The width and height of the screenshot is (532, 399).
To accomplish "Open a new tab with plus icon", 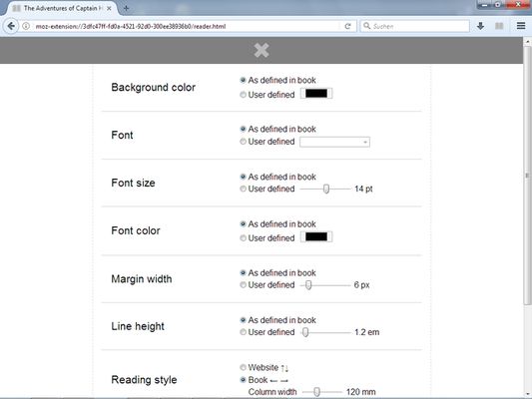I will click(126, 8).
